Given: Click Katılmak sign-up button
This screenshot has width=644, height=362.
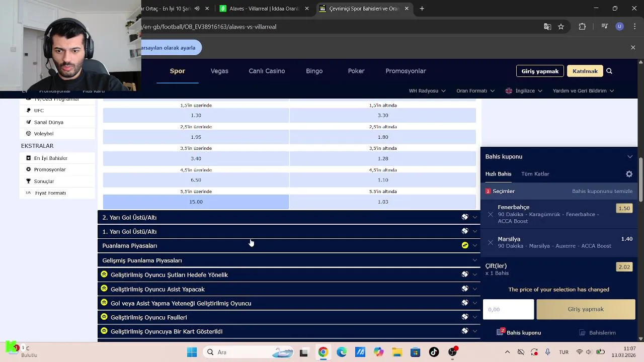Looking at the screenshot, I should pyautogui.click(x=585, y=71).
